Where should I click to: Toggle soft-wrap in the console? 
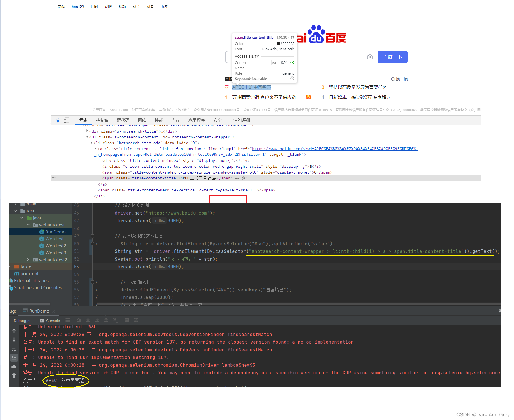point(14,349)
